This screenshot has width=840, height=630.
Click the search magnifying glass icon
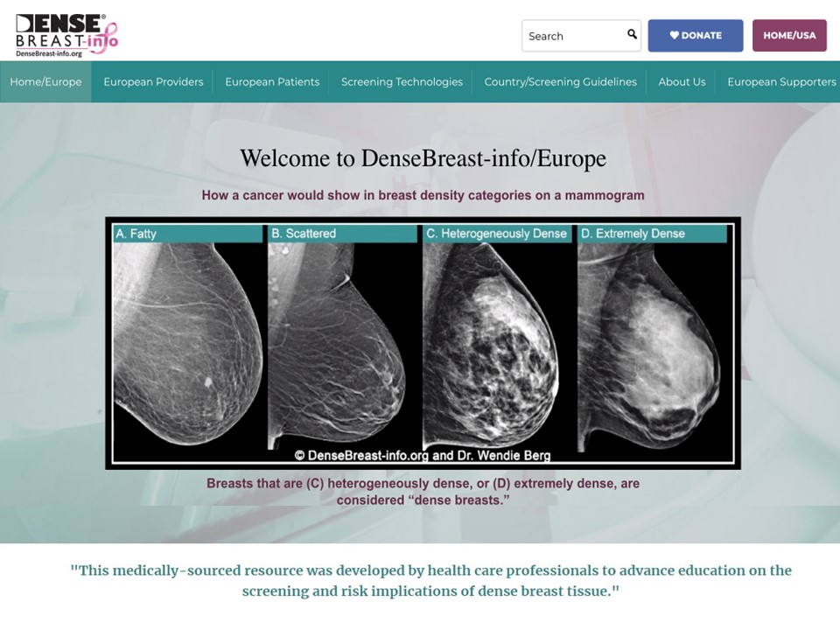pyautogui.click(x=632, y=35)
